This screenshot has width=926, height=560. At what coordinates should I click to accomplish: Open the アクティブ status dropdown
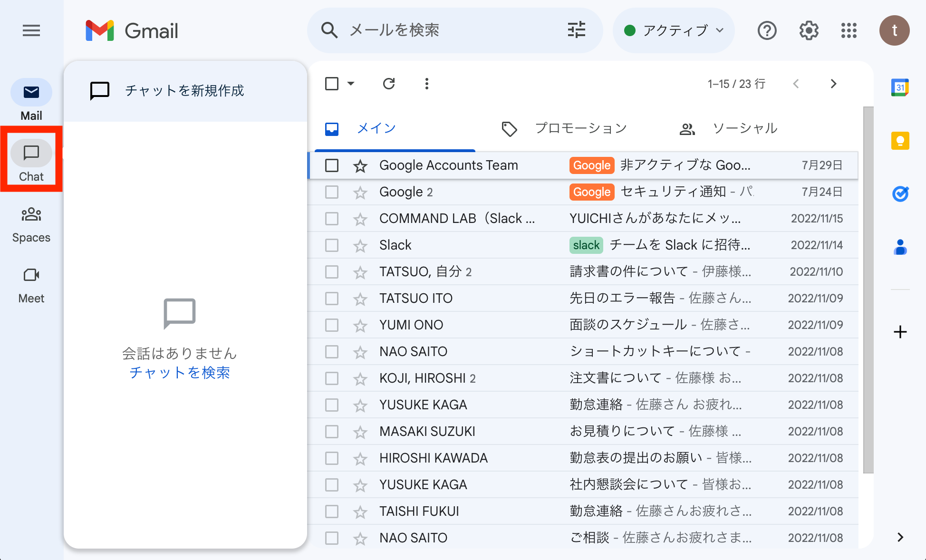pos(674,30)
